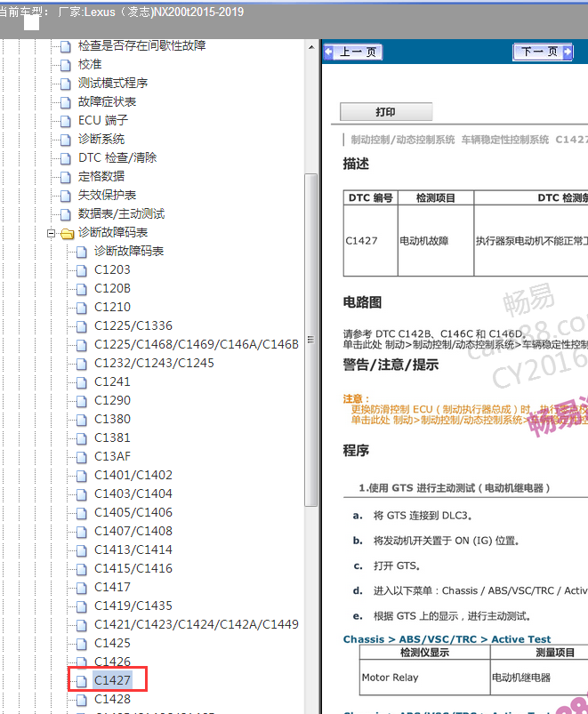Click page icon beside C1290
588x714 pixels.
[x=82, y=401]
